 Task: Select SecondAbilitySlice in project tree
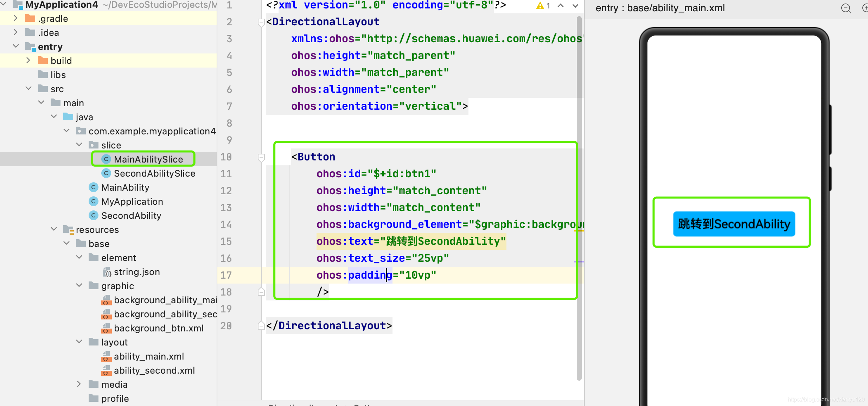pyautogui.click(x=154, y=173)
